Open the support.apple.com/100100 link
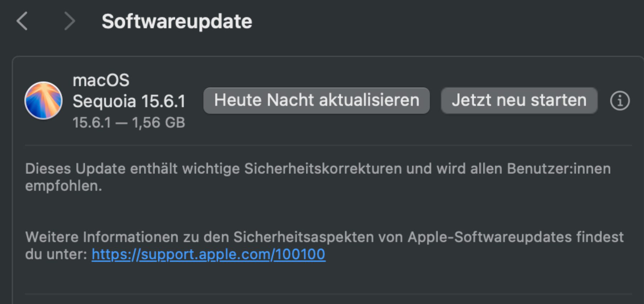The height and width of the screenshot is (304, 644). (x=208, y=255)
